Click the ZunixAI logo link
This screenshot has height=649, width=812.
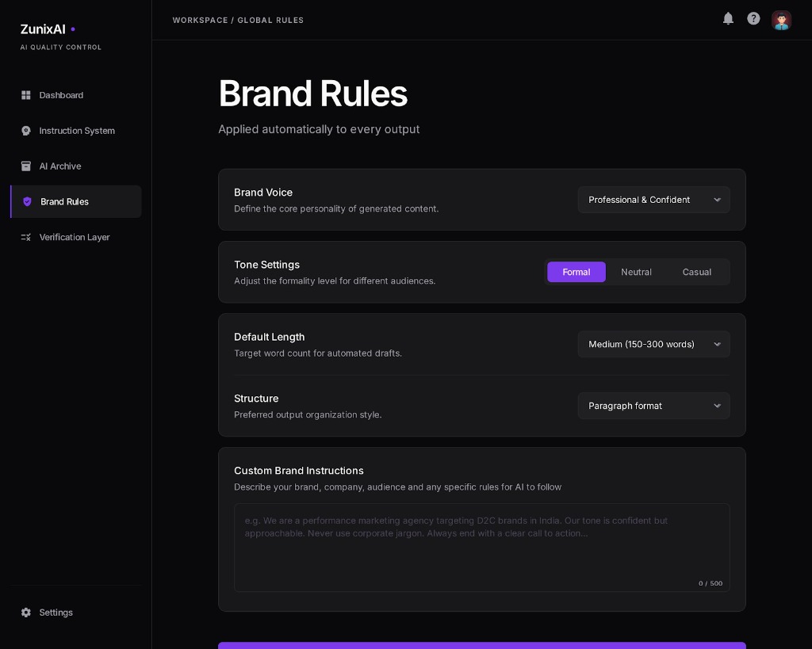(x=43, y=29)
